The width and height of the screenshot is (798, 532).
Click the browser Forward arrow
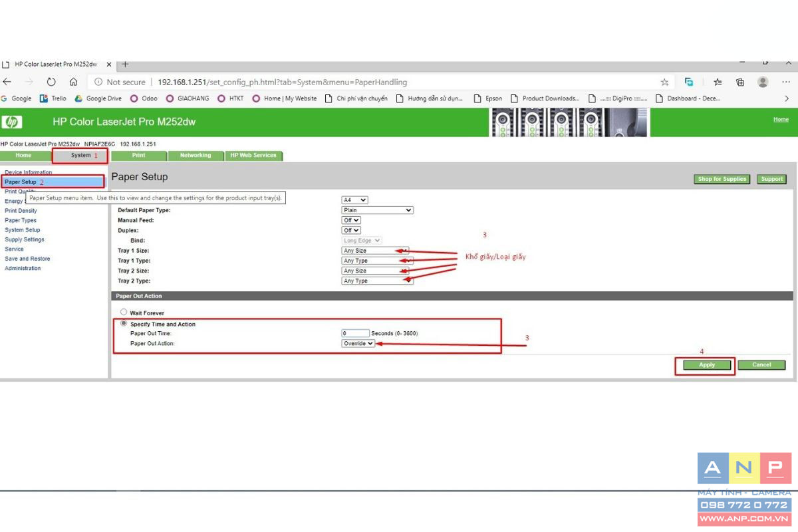pyautogui.click(x=29, y=82)
